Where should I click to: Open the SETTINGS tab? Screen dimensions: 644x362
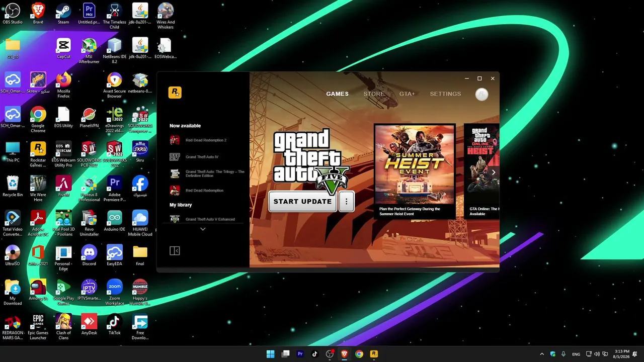tap(445, 94)
